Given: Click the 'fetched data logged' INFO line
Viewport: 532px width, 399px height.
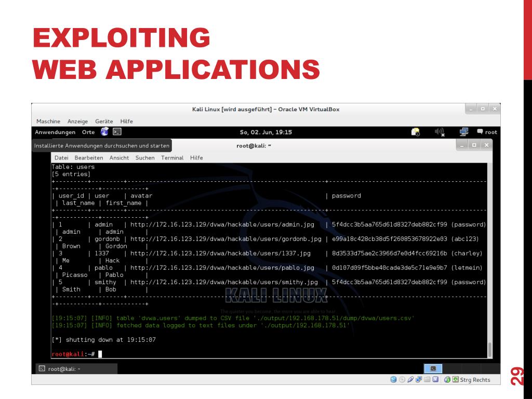Looking at the screenshot, I should point(201,325).
